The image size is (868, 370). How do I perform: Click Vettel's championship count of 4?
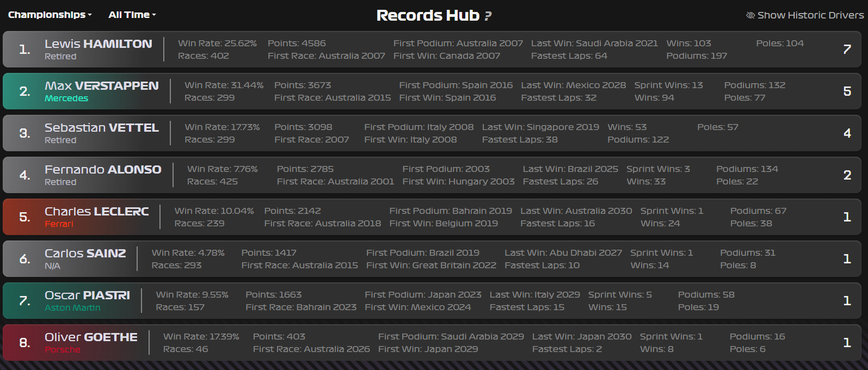[x=847, y=133]
